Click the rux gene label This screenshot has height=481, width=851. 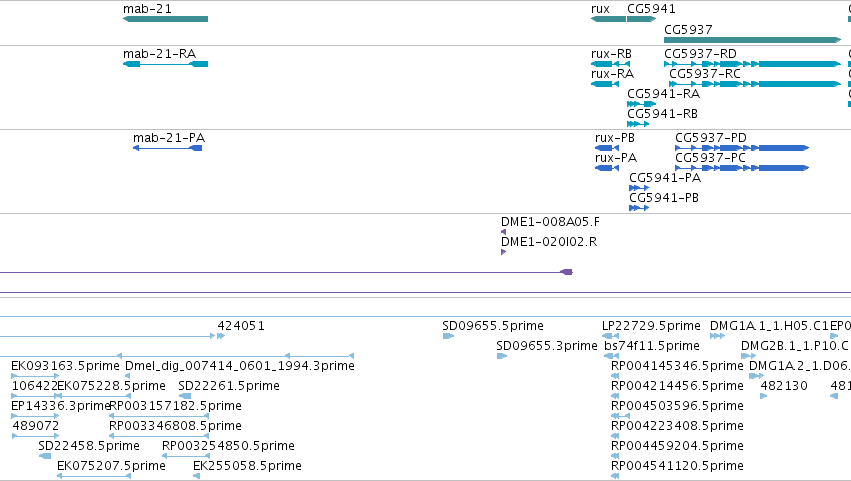[x=600, y=9]
